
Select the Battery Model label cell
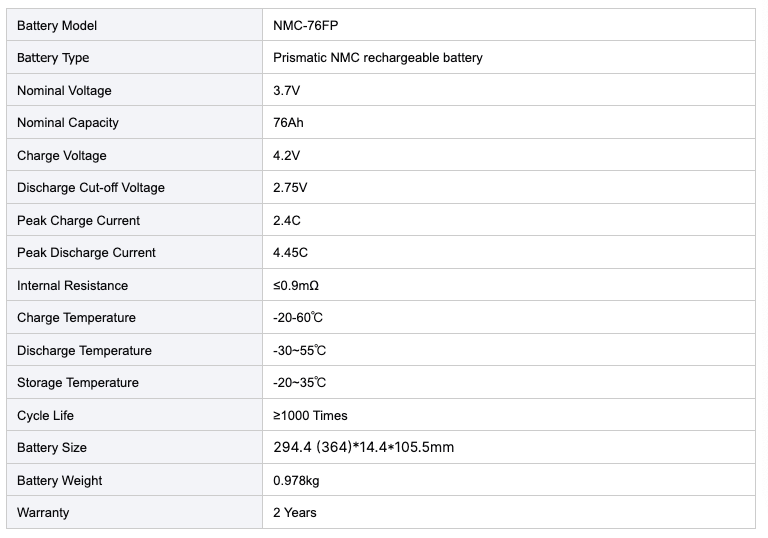[134, 25]
